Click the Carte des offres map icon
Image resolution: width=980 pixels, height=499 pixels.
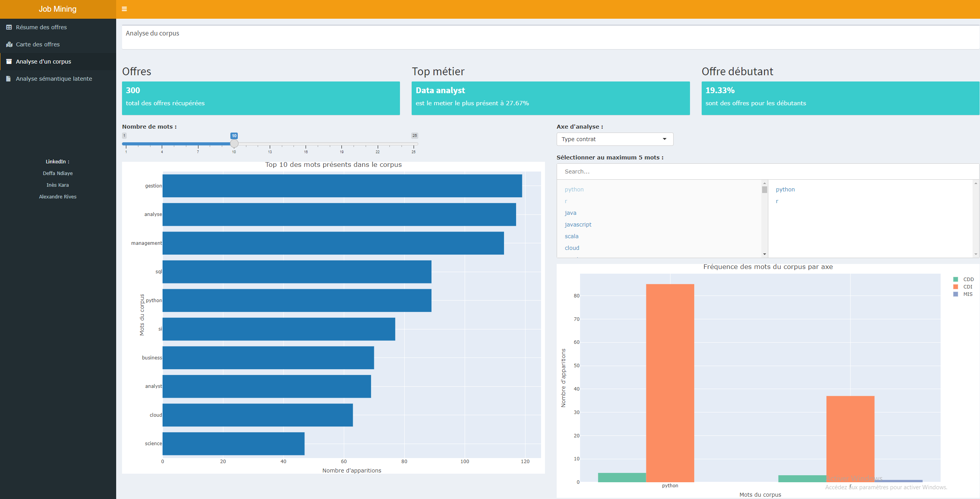(x=9, y=44)
